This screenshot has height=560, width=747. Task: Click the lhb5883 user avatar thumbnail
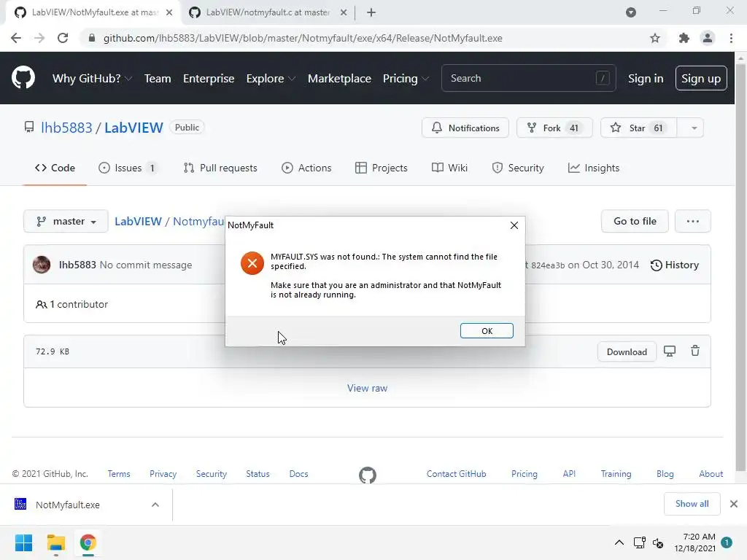(x=42, y=265)
